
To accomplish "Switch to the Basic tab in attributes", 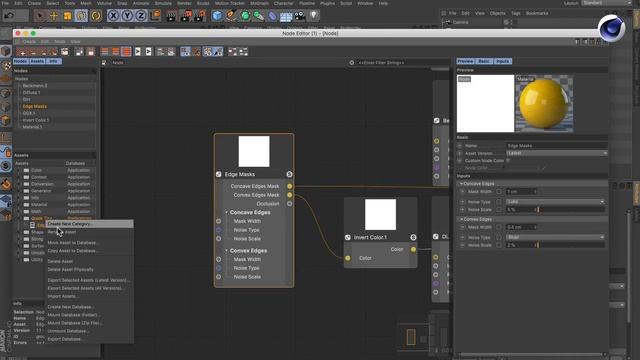I will [484, 61].
